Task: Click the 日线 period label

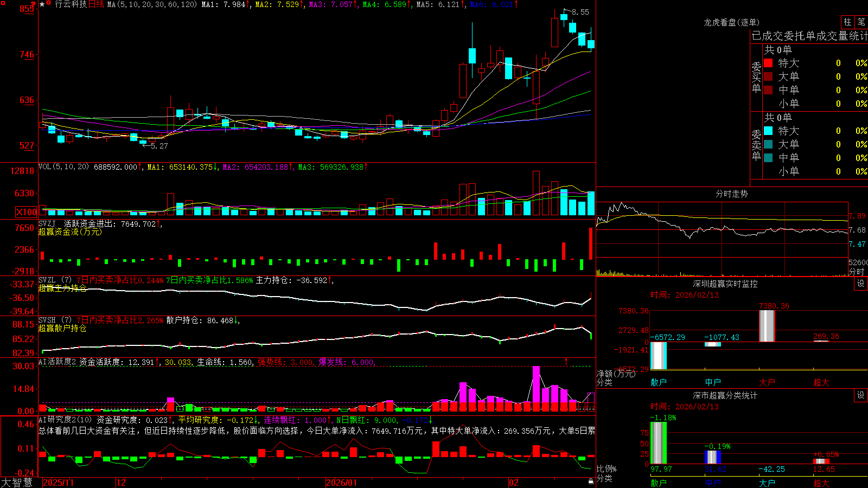Action: click(x=96, y=4)
